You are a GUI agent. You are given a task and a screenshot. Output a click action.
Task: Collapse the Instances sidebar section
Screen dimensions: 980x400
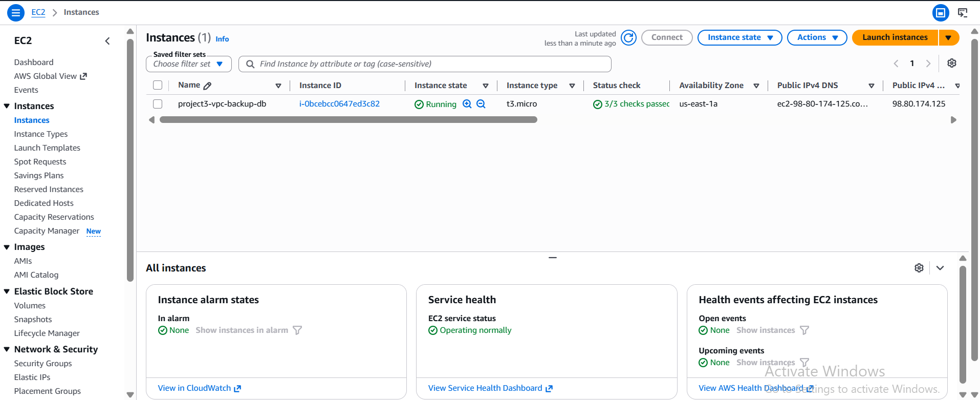pyautogui.click(x=7, y=106)
